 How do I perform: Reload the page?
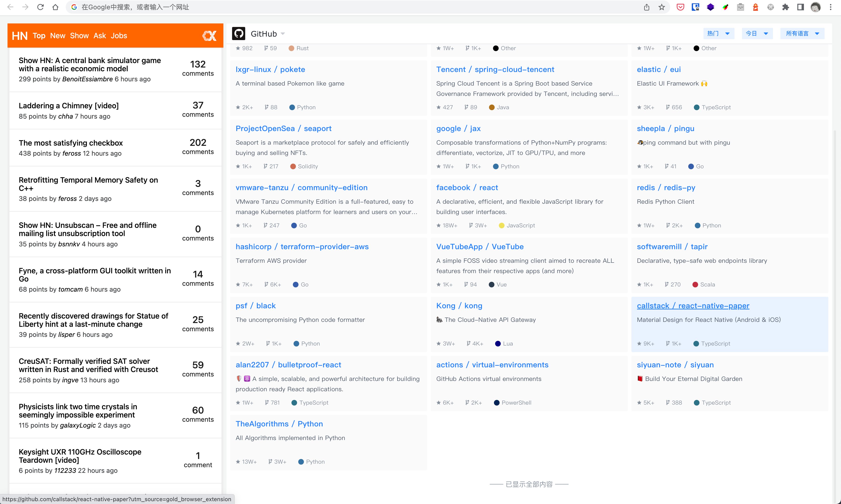(40, 7)
